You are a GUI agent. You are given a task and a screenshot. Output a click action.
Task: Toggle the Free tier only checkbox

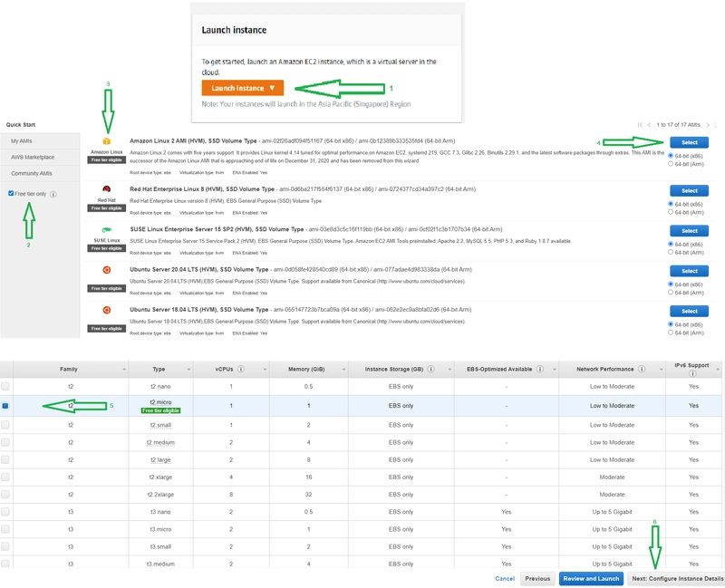point(11,193)
